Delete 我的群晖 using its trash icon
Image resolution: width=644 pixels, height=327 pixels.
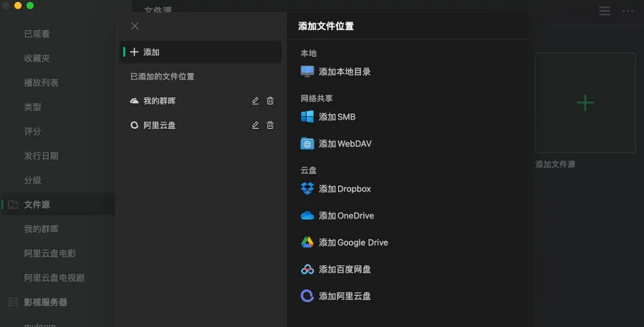(270, 101)
